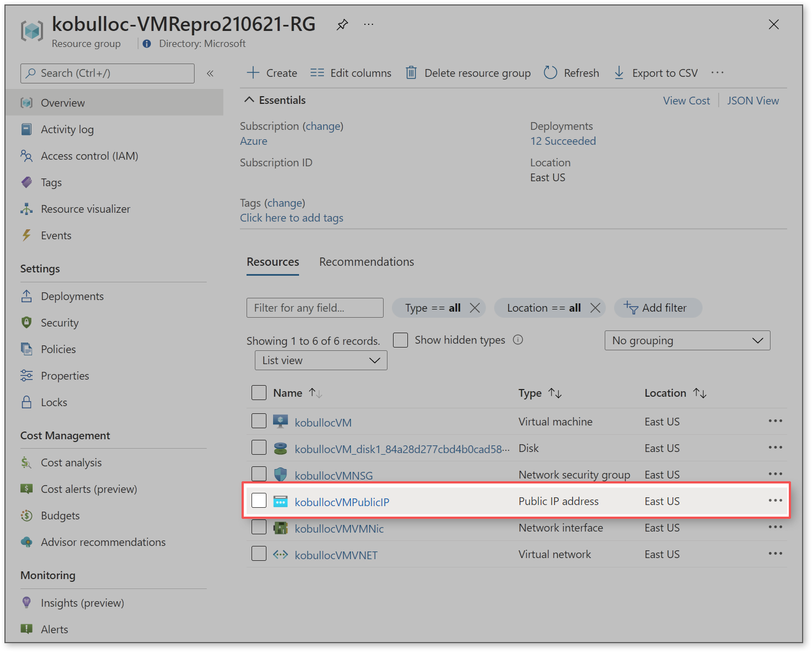Open more options for kobullocVMPublicIP row
The width and height of the screenshot is (812, 652).
click(776, 501)
